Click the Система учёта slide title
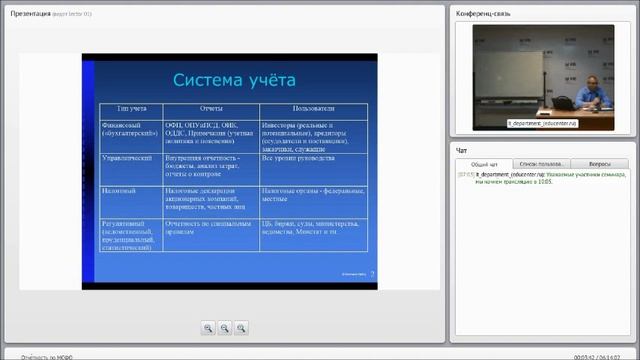This screenshot has height=360, width=640. (x=234, y=80)
